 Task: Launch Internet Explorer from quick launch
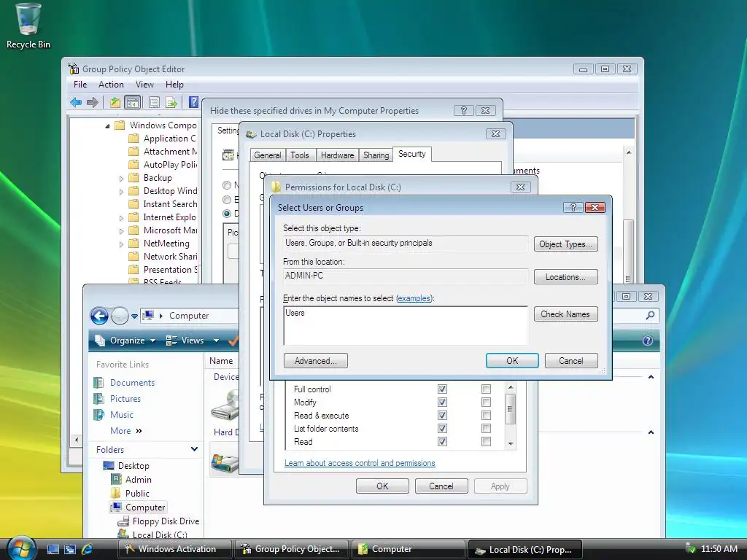(x=88, y=549)
